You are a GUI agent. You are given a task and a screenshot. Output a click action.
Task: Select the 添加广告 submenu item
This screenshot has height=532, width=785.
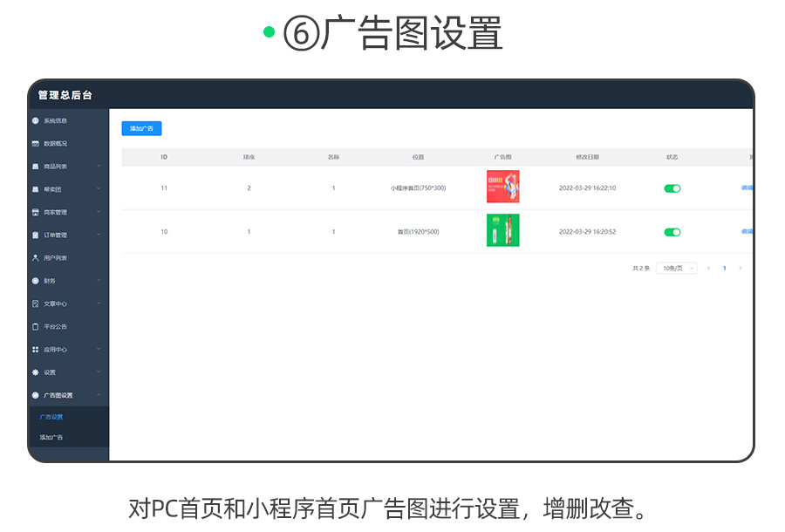coord(51,437)
